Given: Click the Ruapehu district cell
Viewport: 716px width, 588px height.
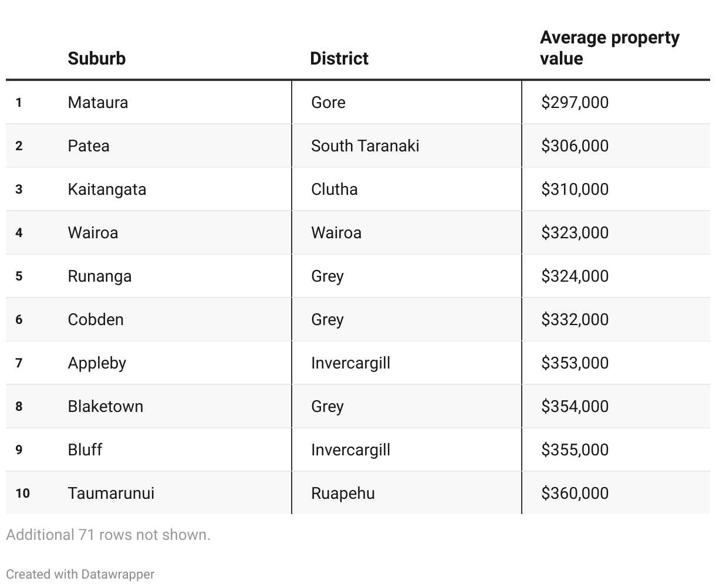Looking at the screenshot, I should 343,493.
